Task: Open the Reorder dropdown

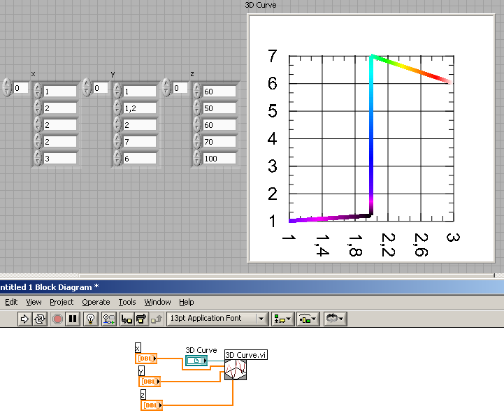Action: 334,319
